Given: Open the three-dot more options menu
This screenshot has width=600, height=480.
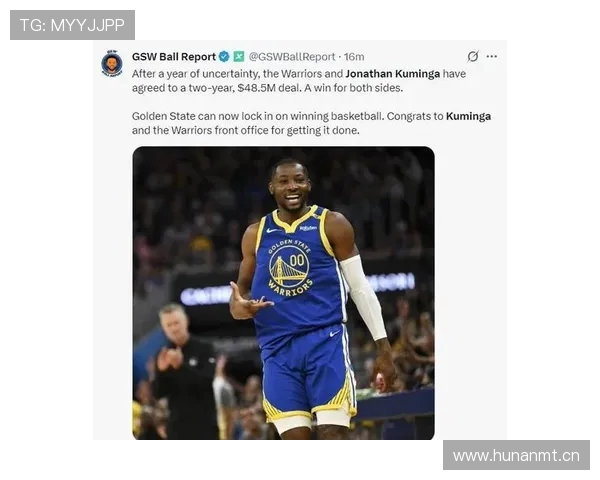Looking at the screenshot, I should [492, 56].
